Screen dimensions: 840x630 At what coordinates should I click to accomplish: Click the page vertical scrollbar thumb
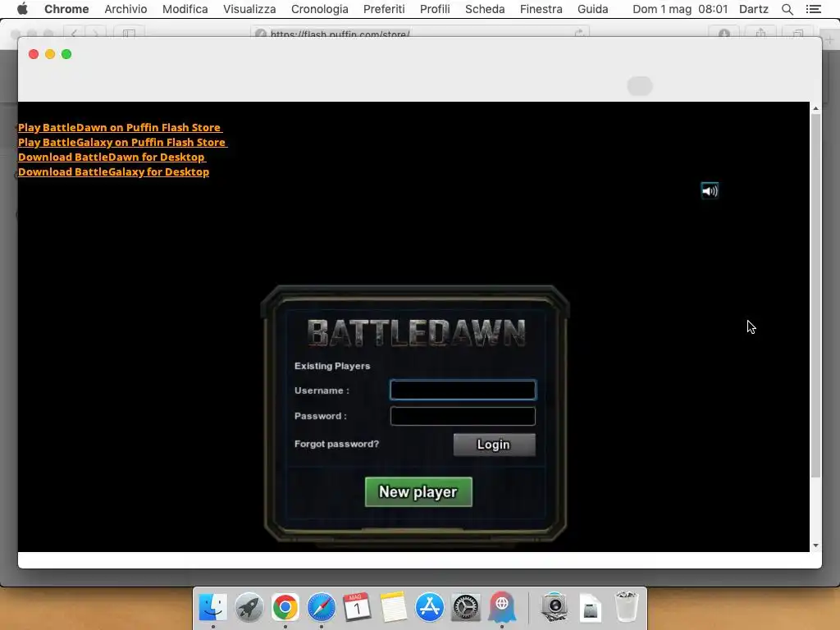815,295
